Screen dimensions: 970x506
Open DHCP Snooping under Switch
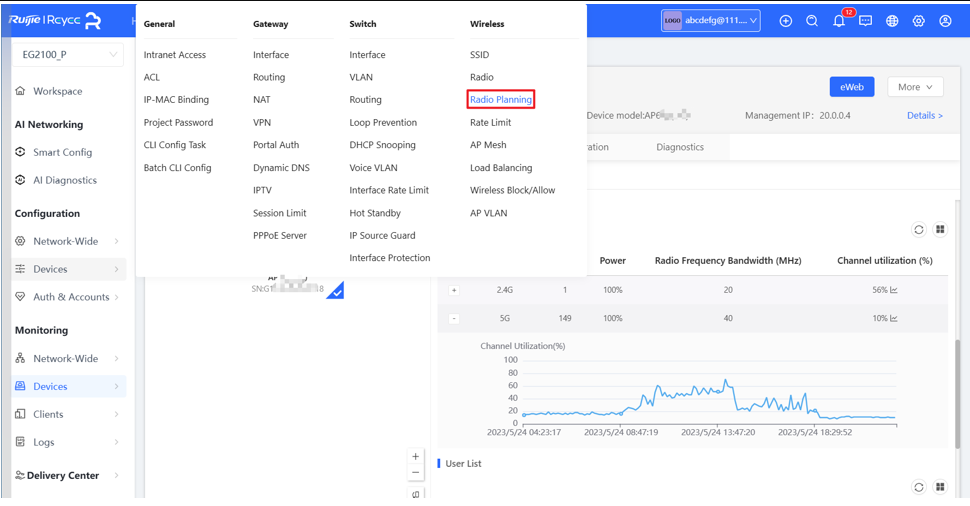pos(382,145)
